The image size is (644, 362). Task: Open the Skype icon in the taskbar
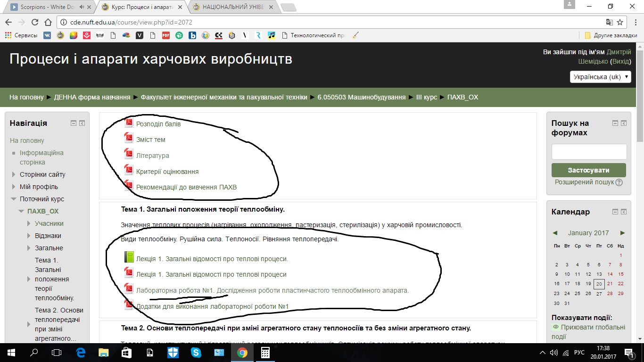tap(196, 352)
